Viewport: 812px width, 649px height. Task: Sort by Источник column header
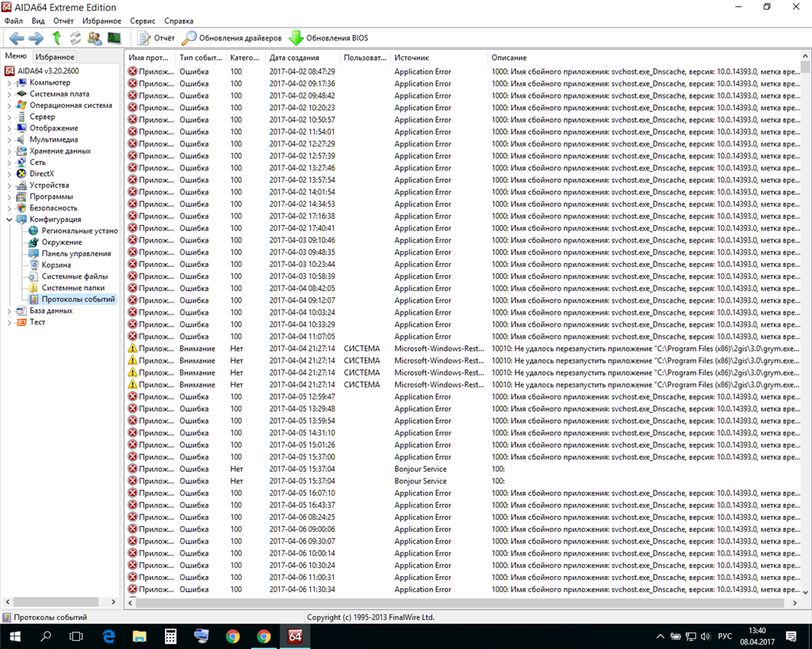click(439, 57)
